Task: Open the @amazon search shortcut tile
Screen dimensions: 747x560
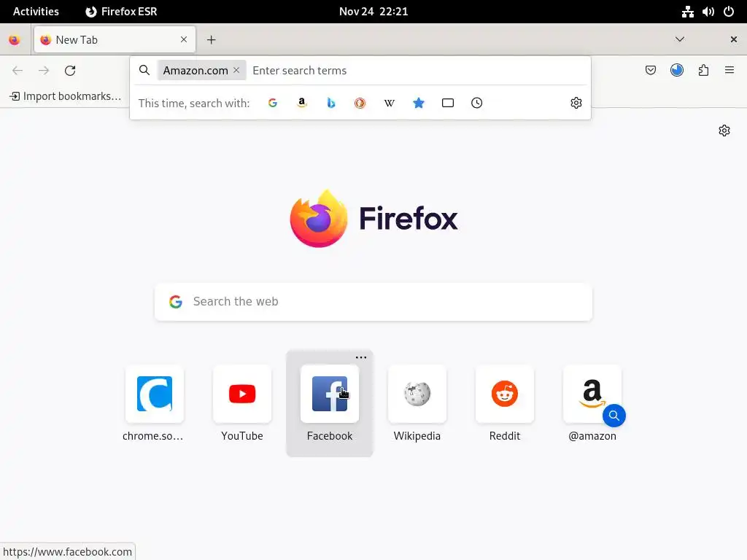Action: point(592,403)
